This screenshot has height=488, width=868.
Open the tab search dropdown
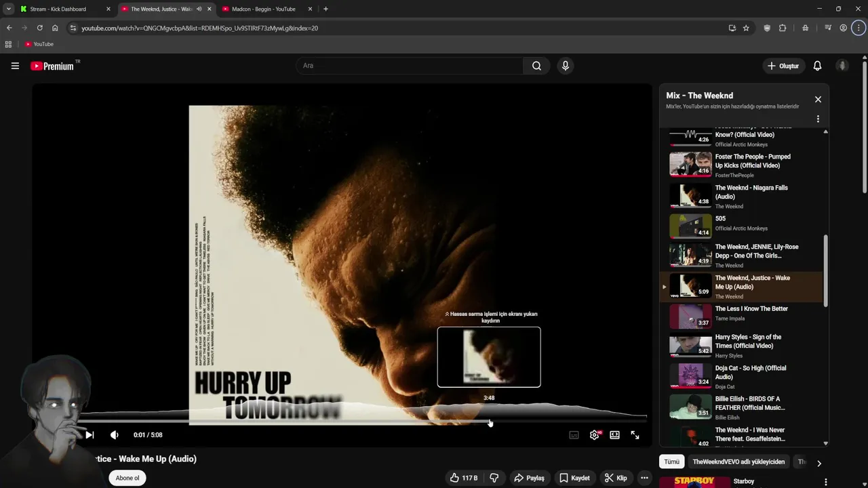[x=8, y=9]
